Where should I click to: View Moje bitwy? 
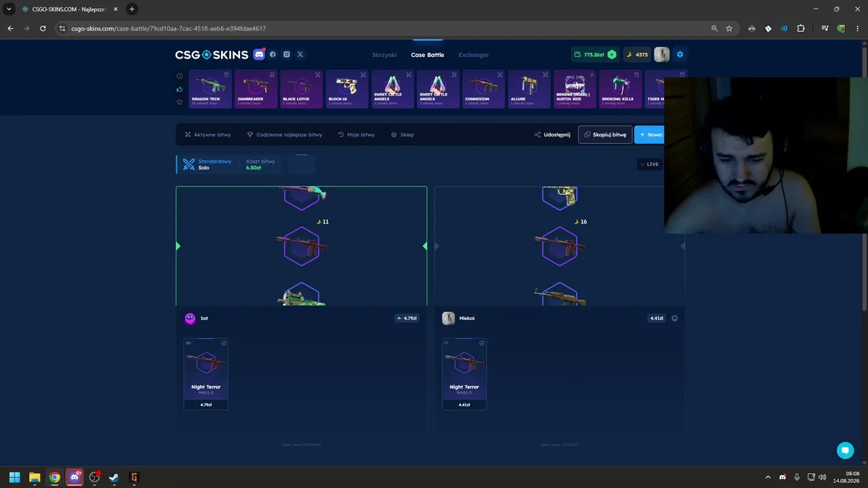click(x=356, y=135)
